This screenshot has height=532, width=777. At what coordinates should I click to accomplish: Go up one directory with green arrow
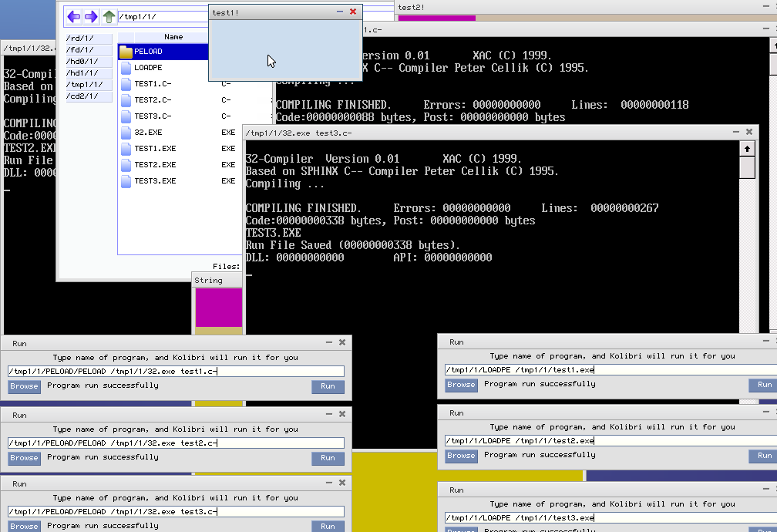109,16
